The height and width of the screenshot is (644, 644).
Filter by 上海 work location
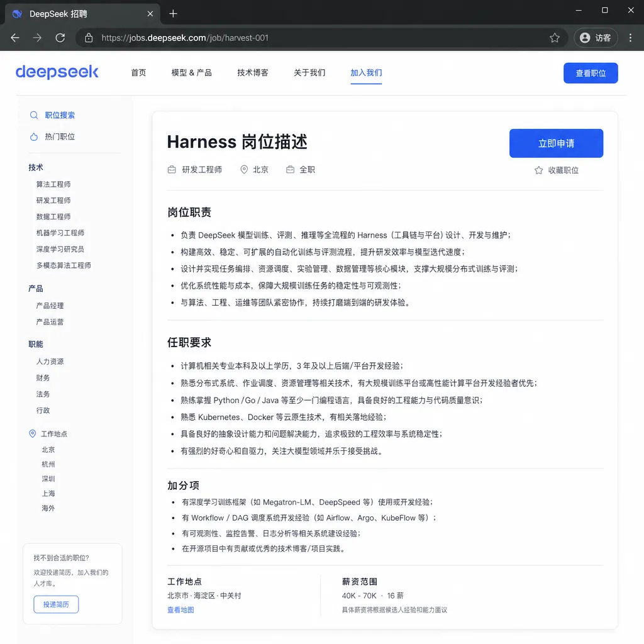[x=48, y=493]
